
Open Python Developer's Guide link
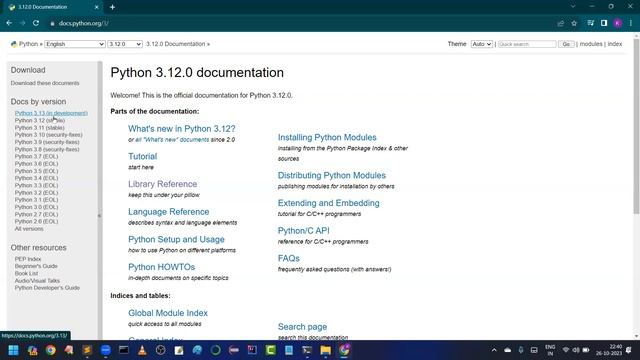pyautogui.click(x=47, y=288)
